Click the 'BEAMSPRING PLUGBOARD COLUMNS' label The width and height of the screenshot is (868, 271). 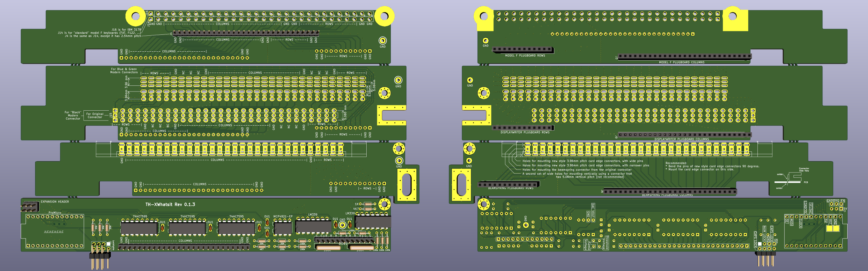(x=668, y=195)
